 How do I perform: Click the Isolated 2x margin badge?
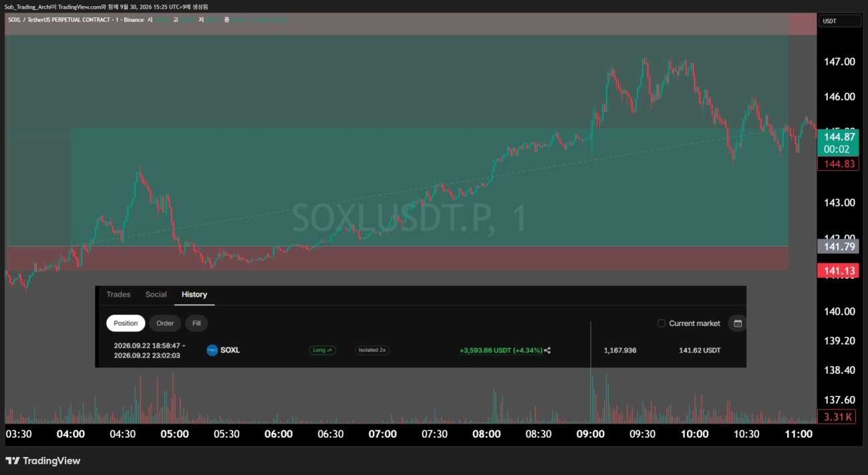(372, 350)
